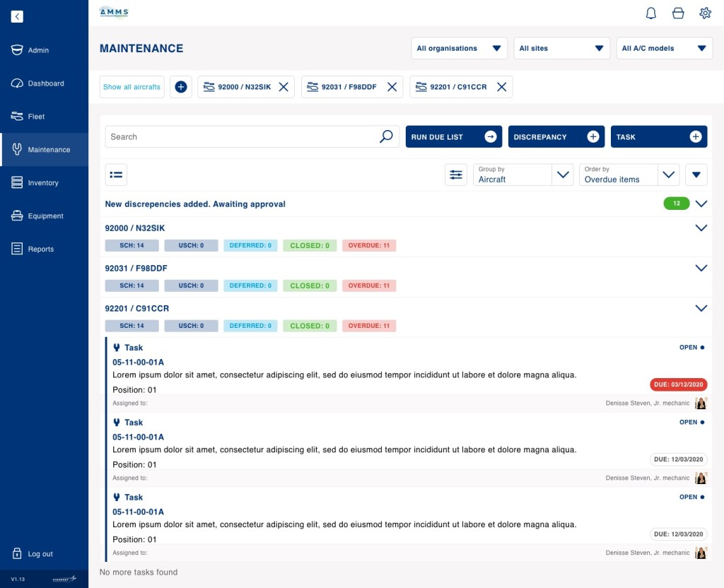Toggle the DEFERRED: 0 badge for 92031 / F98DDF
Viewport: 724px width, 588px height.
250,286
